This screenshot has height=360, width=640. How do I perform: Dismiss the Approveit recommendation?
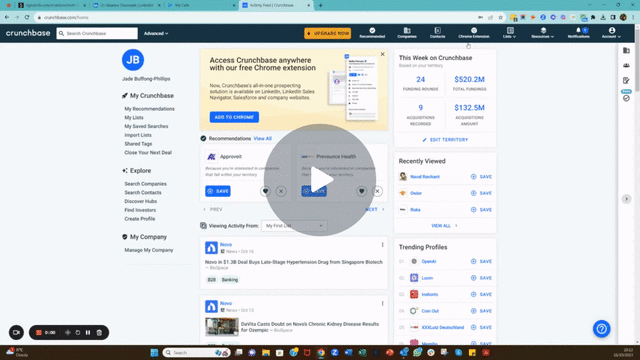[x=281, y=191]
